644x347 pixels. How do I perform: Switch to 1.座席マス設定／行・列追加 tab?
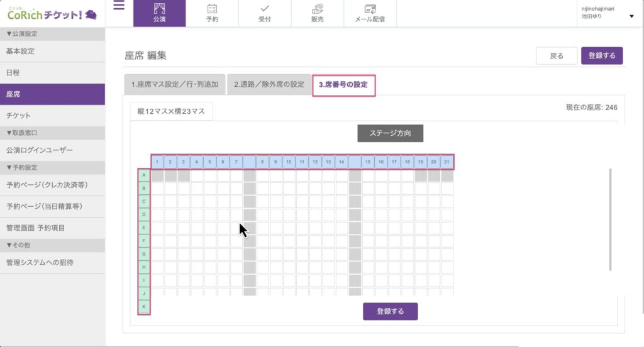click(174, 84)
